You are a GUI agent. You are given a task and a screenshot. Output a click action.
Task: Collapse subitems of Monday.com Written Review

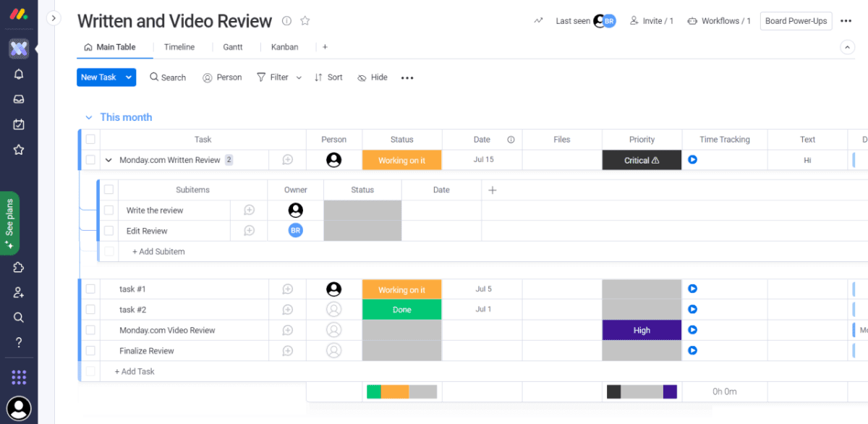pyautogui.click(x=109, y=161)
